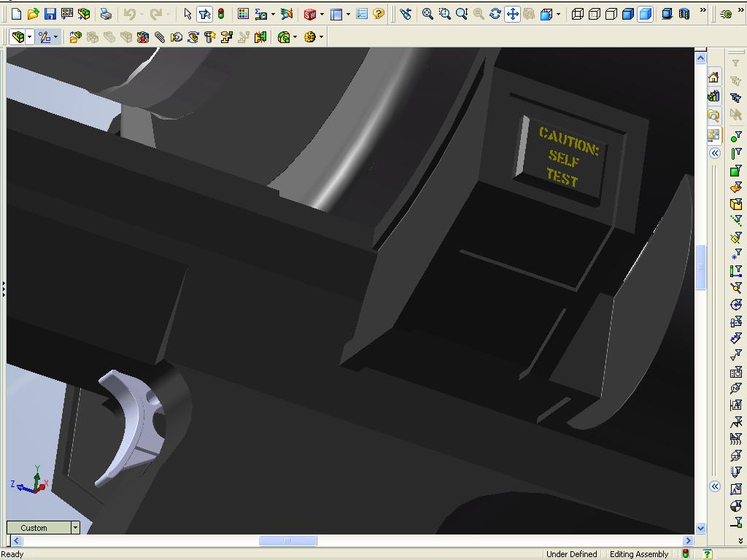Collapse the task pane with double-arrow button

[715, 153]
